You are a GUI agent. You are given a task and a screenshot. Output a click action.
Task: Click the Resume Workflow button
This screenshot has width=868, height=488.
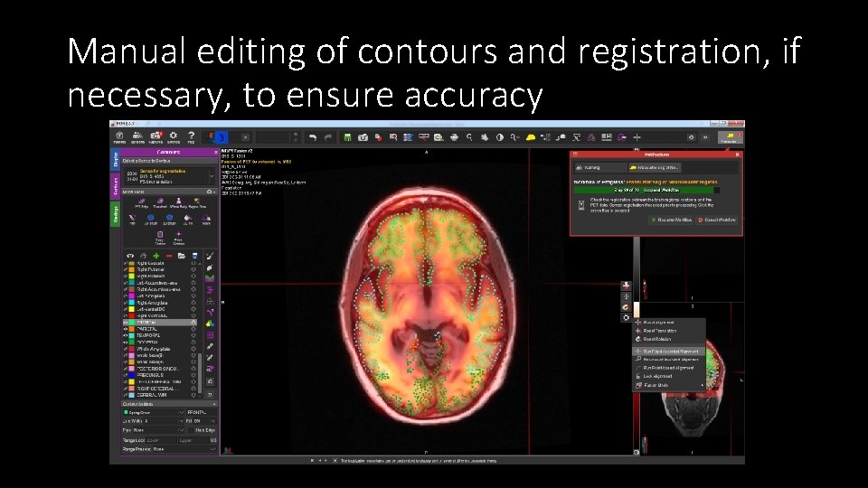click(x=672, y=220)
